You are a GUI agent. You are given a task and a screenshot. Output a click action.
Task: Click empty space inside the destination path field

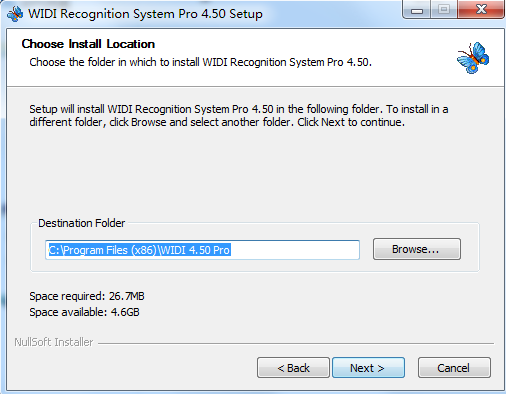pyautogui.click(x=295, y=250)
